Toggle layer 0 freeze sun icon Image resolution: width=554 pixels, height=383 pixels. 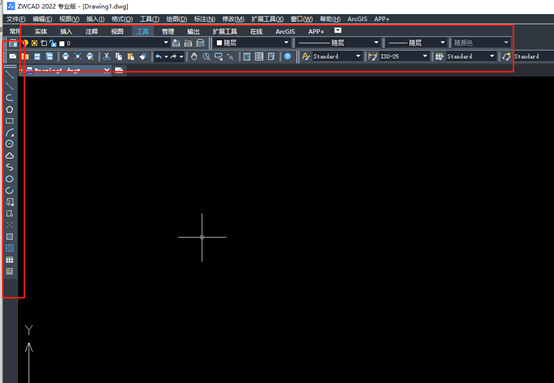(34, 43)
